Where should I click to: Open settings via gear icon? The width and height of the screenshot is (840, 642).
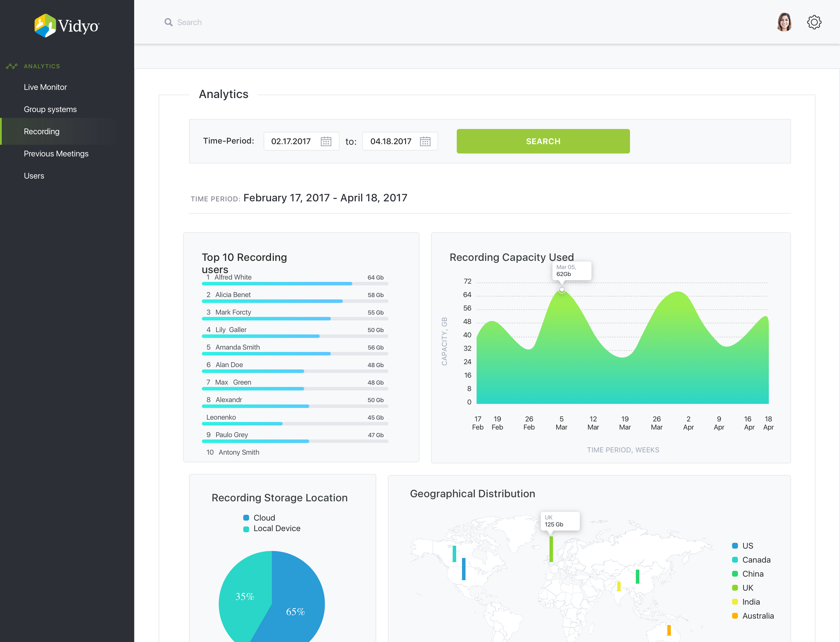pos(814,22)
